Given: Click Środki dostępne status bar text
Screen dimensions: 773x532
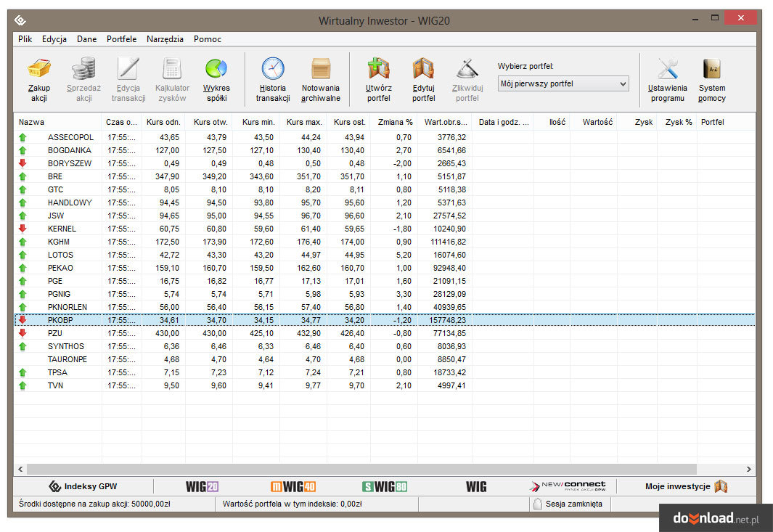Looking at the screenshot, I should coord(94,504).
